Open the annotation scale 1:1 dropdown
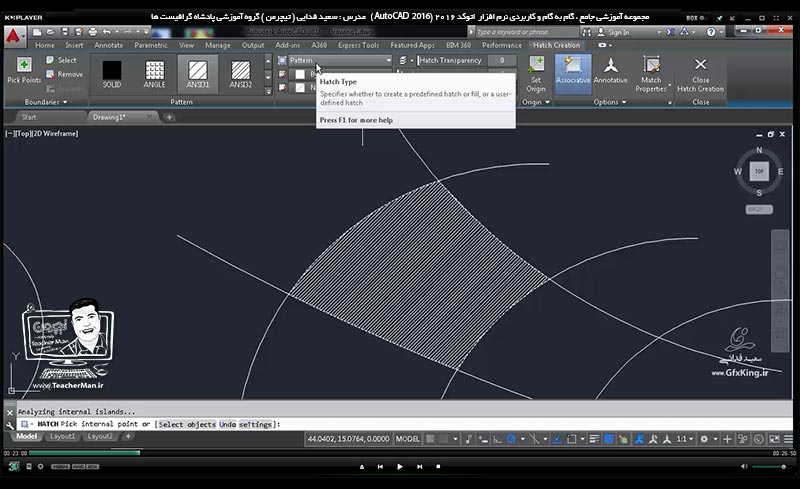The width and height of the screenshot is (800, 489). coord(685,439)
